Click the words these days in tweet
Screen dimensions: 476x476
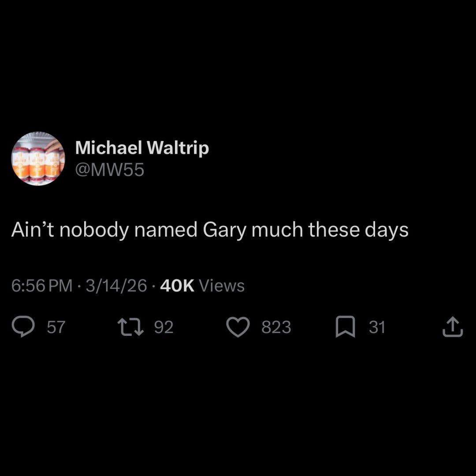click(x=358, y=230)
